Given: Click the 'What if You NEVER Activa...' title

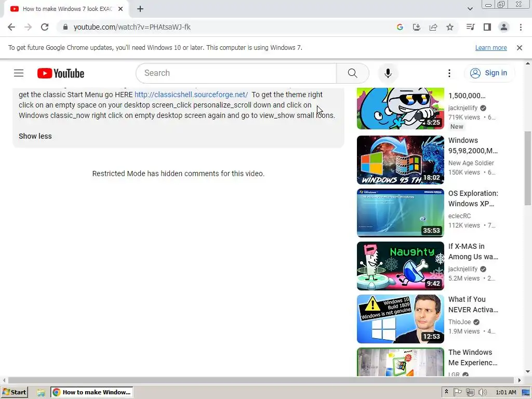Looking at the screenshot, I should tap(473, 304).
